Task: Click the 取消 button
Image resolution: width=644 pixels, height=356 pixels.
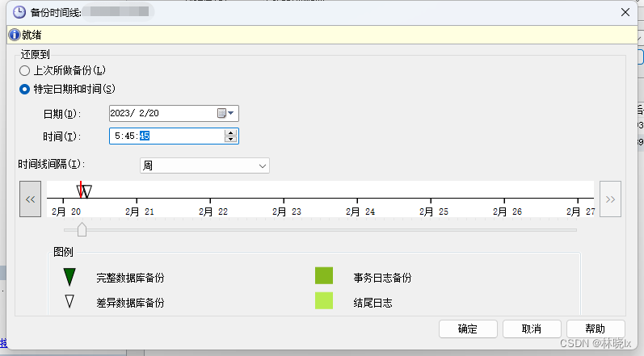Action: pos(532,329)
